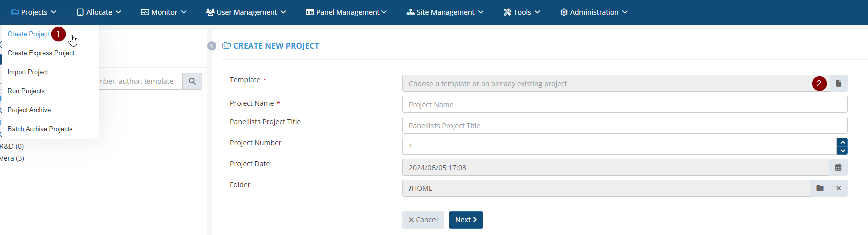Click the search magnifier button

tap(192, 81)
